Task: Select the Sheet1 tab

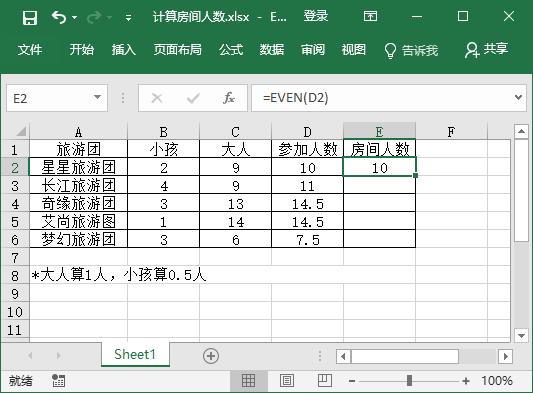Action: click(135, 355)
